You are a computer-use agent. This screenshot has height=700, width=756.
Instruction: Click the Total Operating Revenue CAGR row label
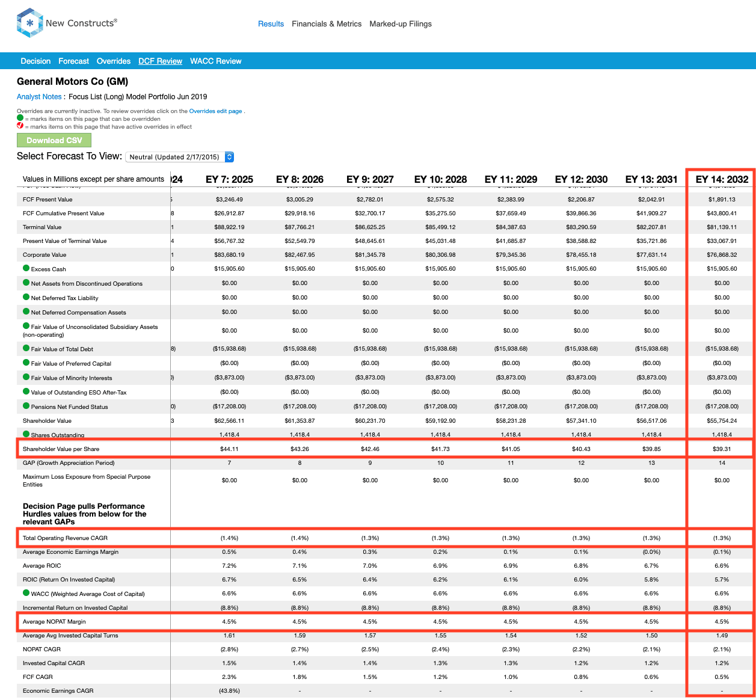click(x=65, y=538)
